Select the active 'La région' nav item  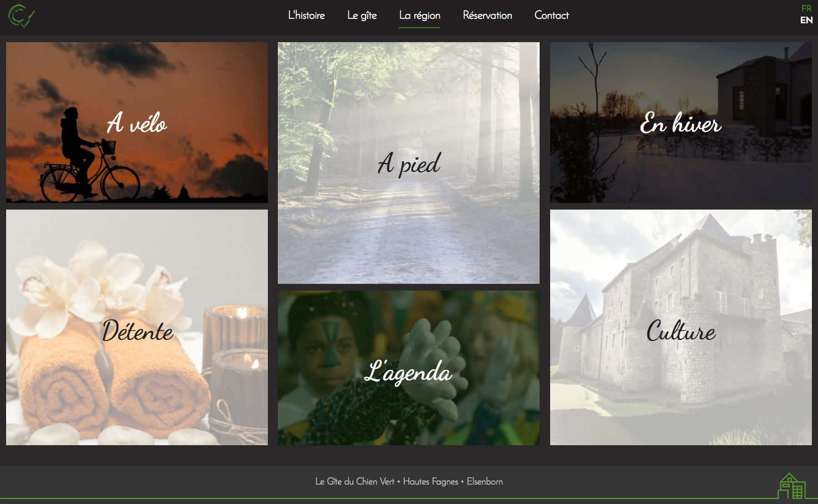tap(419, 16)
